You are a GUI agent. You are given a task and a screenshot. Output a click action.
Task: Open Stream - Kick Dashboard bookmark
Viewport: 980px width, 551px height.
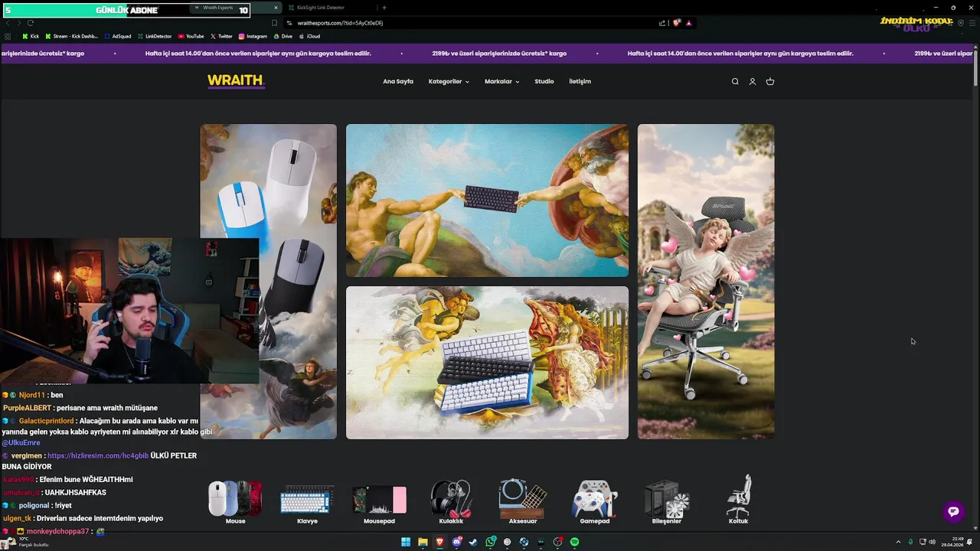[72, 36]
